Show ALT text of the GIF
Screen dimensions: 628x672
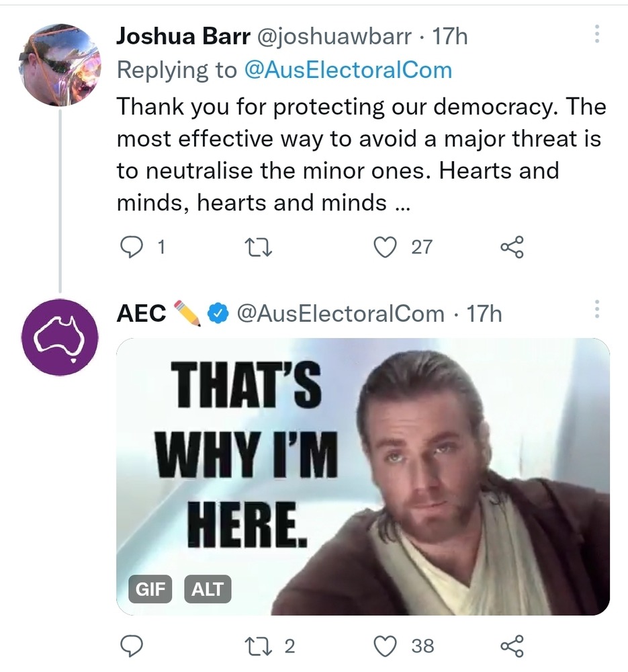[208, 589]
